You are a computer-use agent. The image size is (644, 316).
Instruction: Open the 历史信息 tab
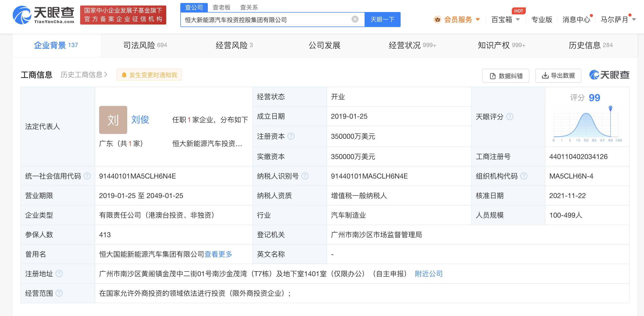[591, 45]
